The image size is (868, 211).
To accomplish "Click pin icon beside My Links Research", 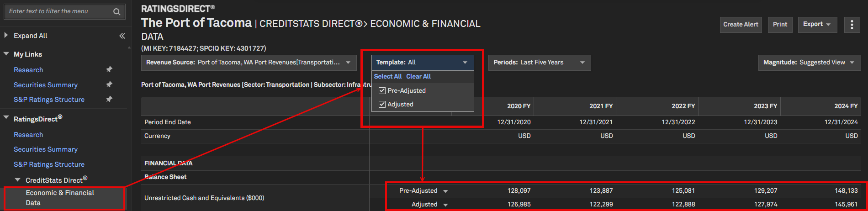I will point(109,69).
